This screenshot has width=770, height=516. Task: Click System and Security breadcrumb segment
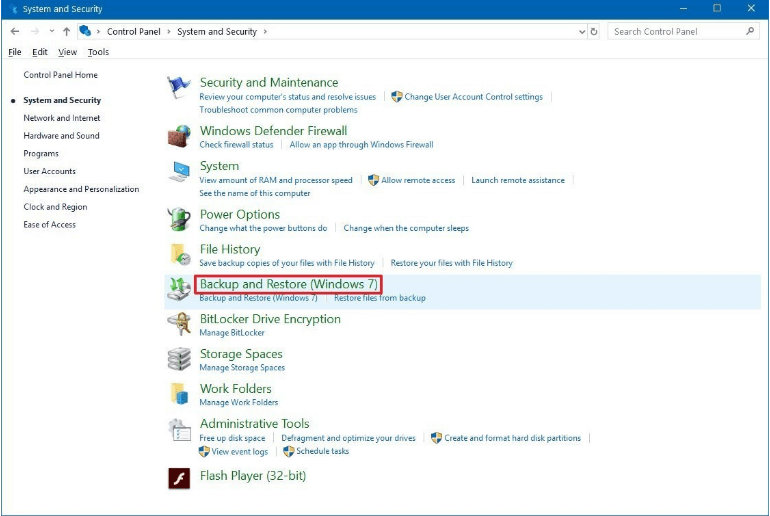(217, 31)
